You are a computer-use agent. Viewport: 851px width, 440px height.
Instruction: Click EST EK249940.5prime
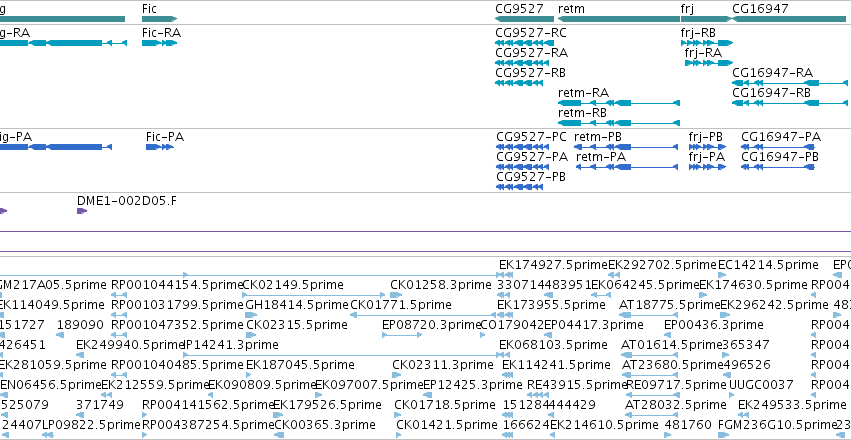[x=130, y=345]
